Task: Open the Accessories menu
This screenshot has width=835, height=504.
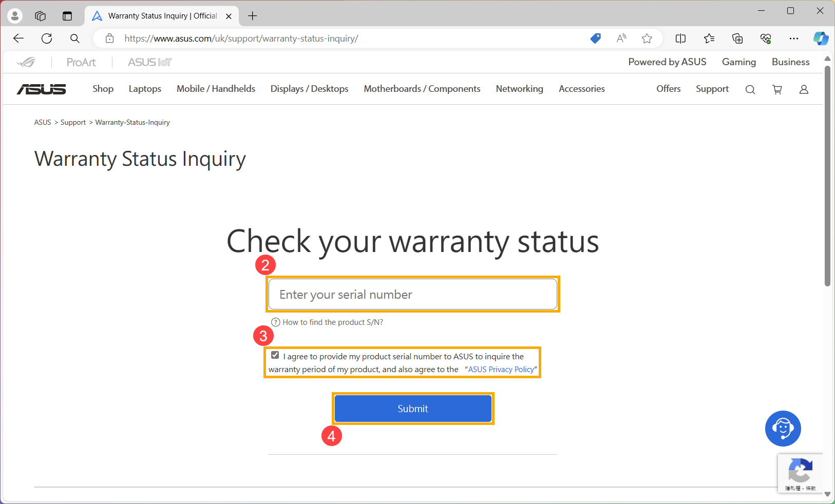Action: pos(582,89)
